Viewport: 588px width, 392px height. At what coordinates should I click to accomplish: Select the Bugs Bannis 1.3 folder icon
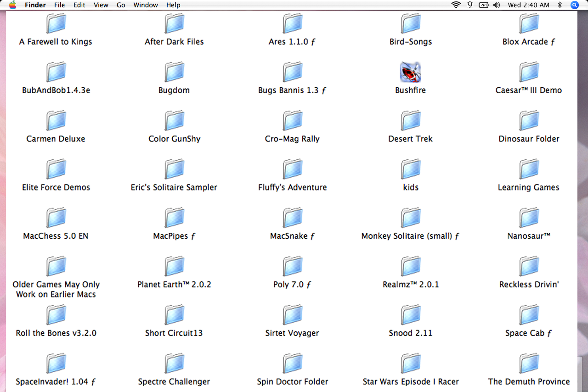(x=293, y=72)
